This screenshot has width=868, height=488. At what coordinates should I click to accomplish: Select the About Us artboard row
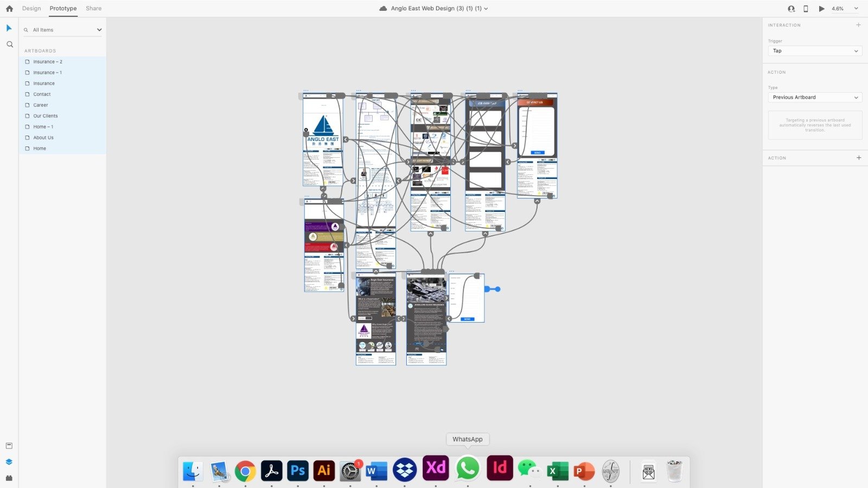(x=63, y=138)
